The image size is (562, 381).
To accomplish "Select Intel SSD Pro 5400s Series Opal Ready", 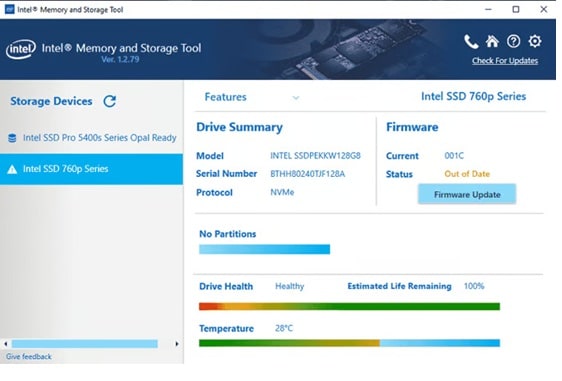I will coord(91,138).
